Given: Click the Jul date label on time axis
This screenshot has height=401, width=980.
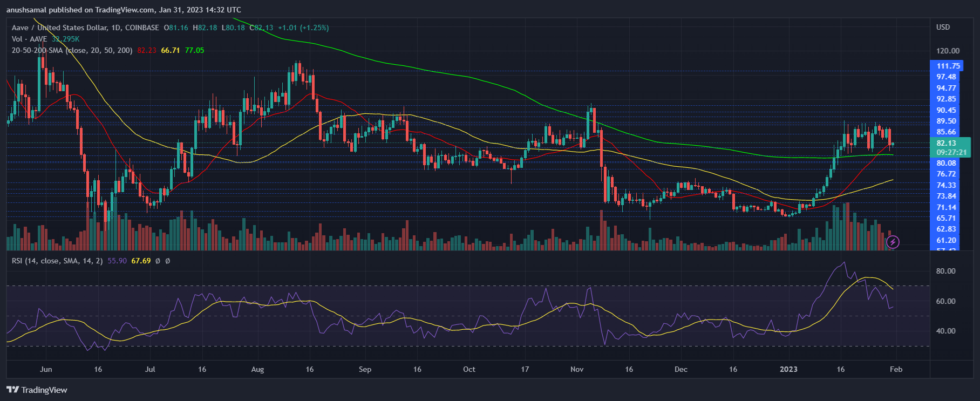Looking at the screenshot, I should pos(150,369).
